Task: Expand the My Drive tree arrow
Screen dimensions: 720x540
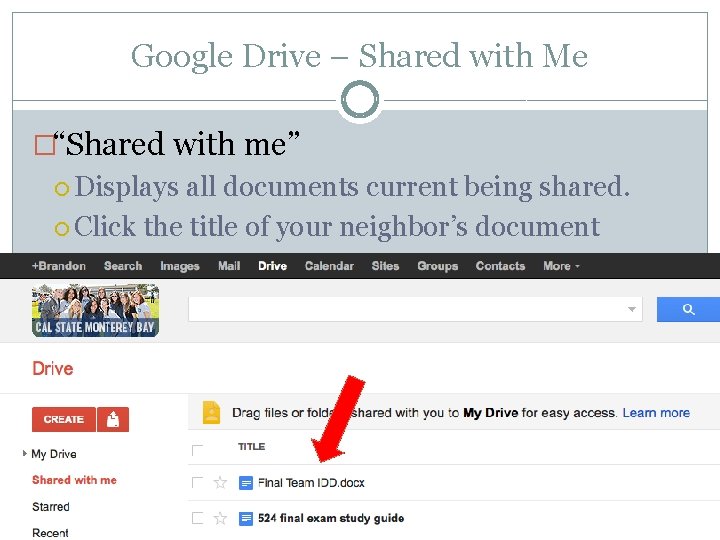Action: pos(24,453)
